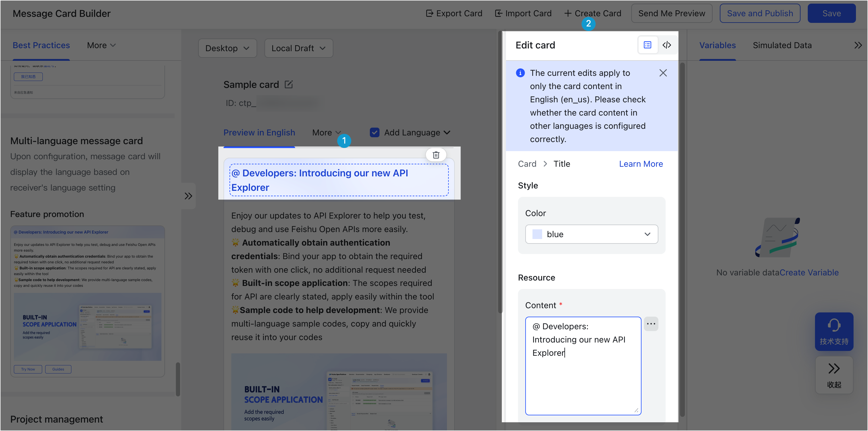Click the Export Card button
Viewport: 868px width, 431px height.
click(x=454, y=14)
